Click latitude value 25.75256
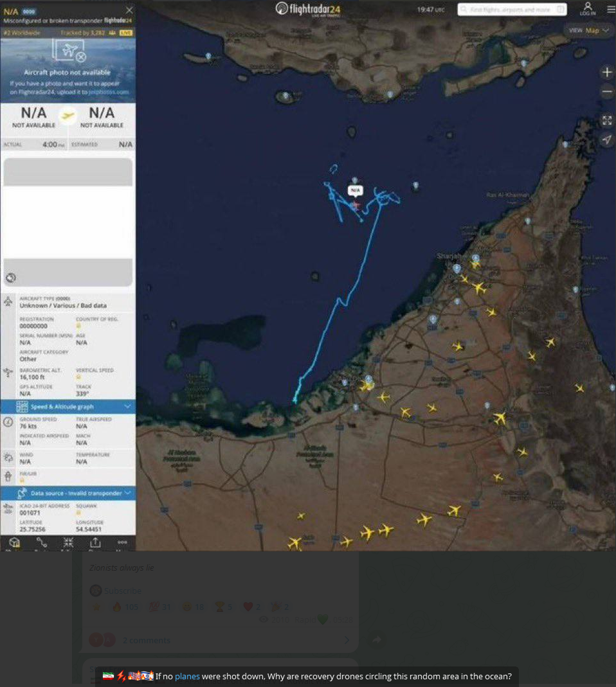 [32, 530]
